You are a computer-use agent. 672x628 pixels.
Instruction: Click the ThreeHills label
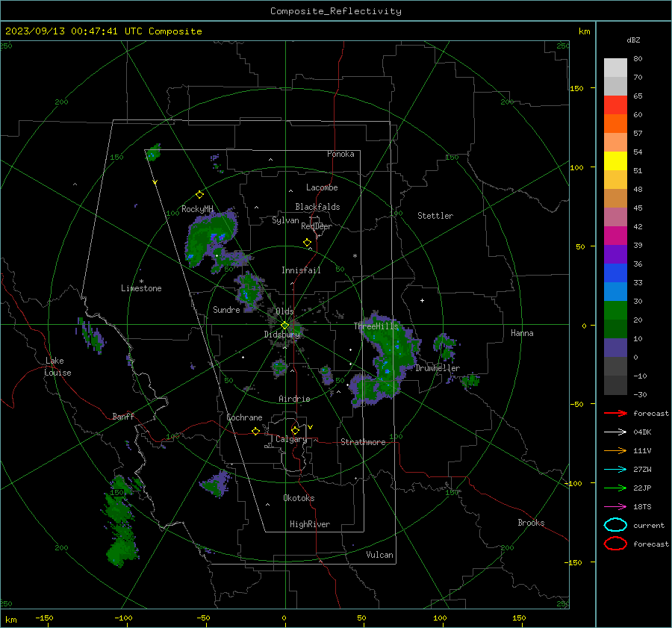coord(376,326)
